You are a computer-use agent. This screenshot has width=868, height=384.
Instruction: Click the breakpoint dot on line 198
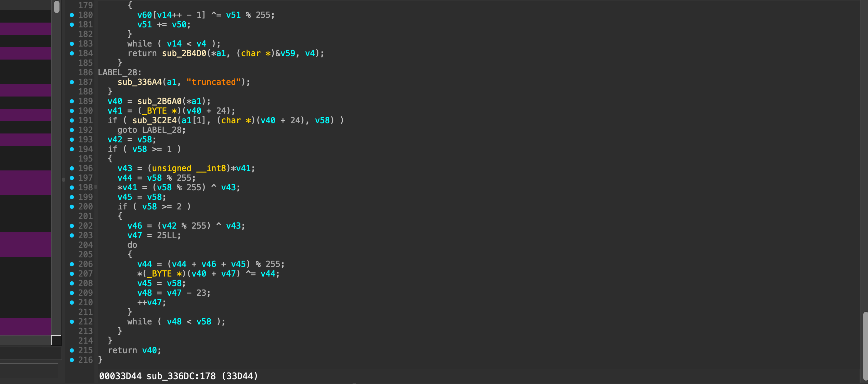click(x=72, y=188)
